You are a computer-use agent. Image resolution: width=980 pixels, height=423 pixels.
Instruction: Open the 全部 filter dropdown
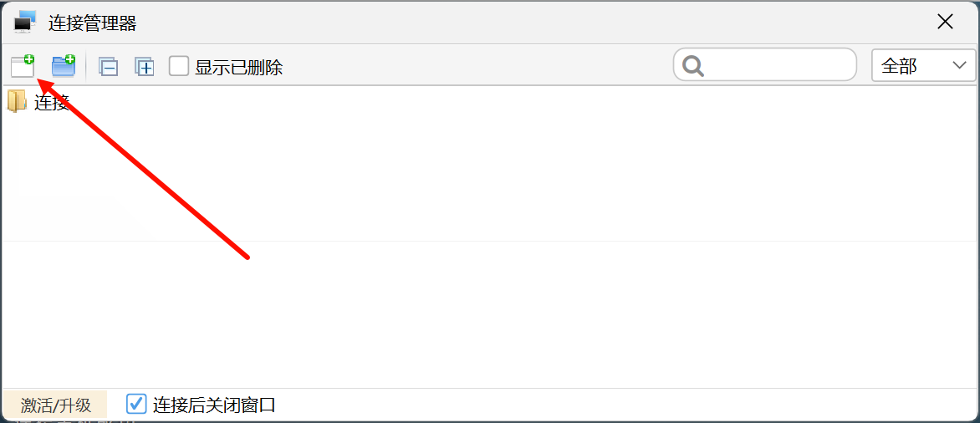922,66
